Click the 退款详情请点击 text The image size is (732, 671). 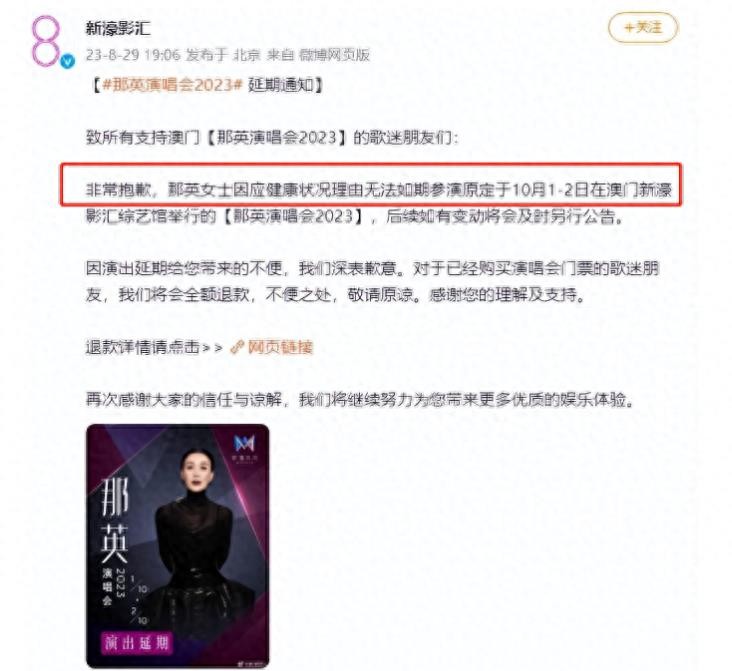(142, 347)
